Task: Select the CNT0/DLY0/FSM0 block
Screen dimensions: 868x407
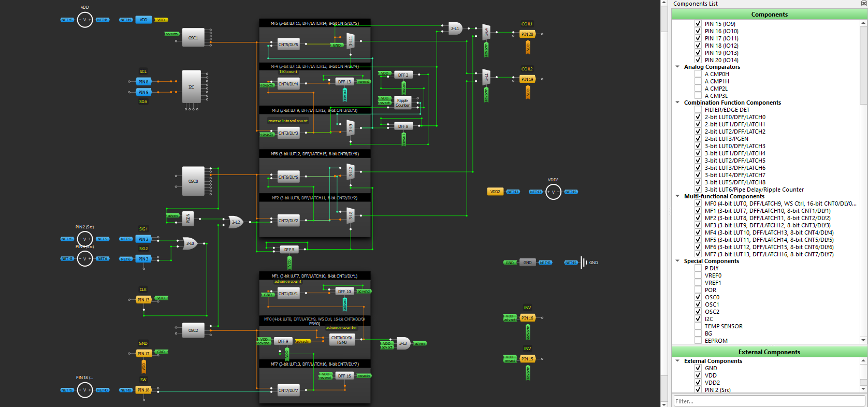Action: [x=342, y=340]
